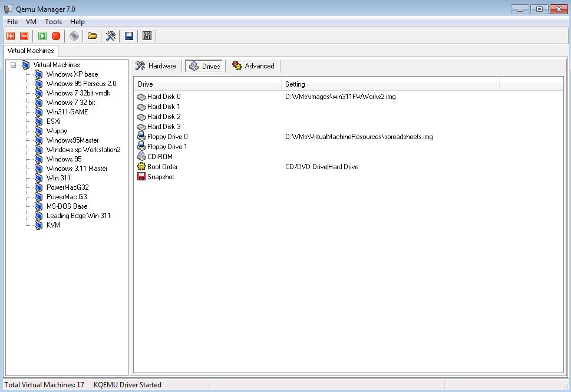Open the tools icon with wrench and screwdriver
The height and width of the screenshot is (392, 571).
click(110, 36)
